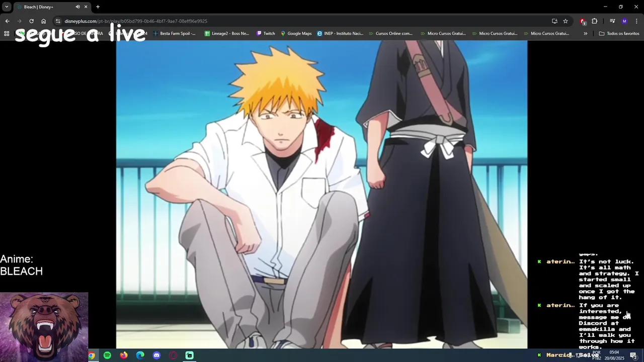644x362 pixels.
Task: Open the browser home page
Action: click(x=43, y=21)
